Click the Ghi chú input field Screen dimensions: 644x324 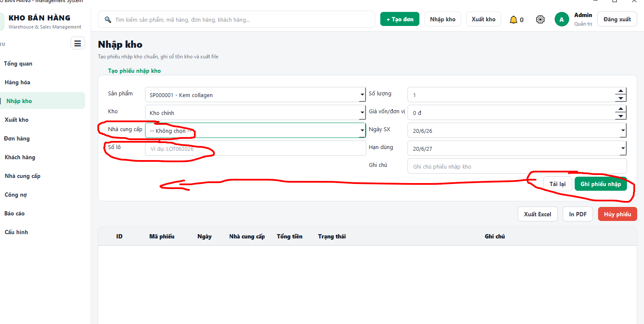[x=517, y=166]
